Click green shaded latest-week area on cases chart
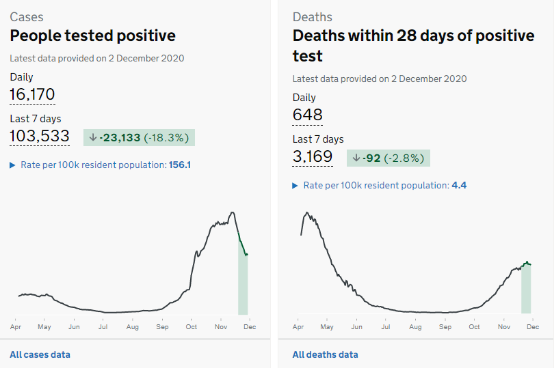The width and height of the screenshot is (554, 369). click(x=243, y=283)
